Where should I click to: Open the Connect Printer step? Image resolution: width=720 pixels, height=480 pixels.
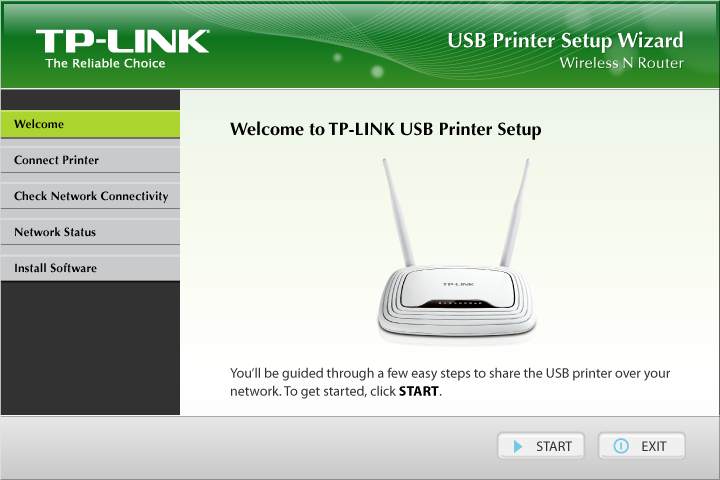90,160
